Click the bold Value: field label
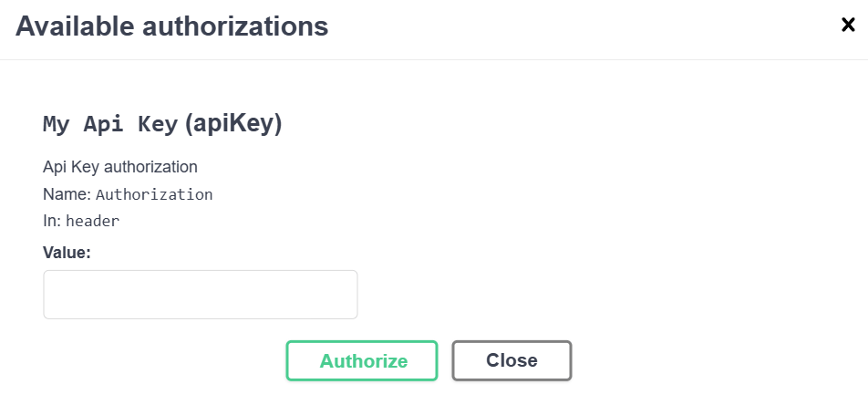Viewport: 868px width, 395px height. [x=67, y=252]
